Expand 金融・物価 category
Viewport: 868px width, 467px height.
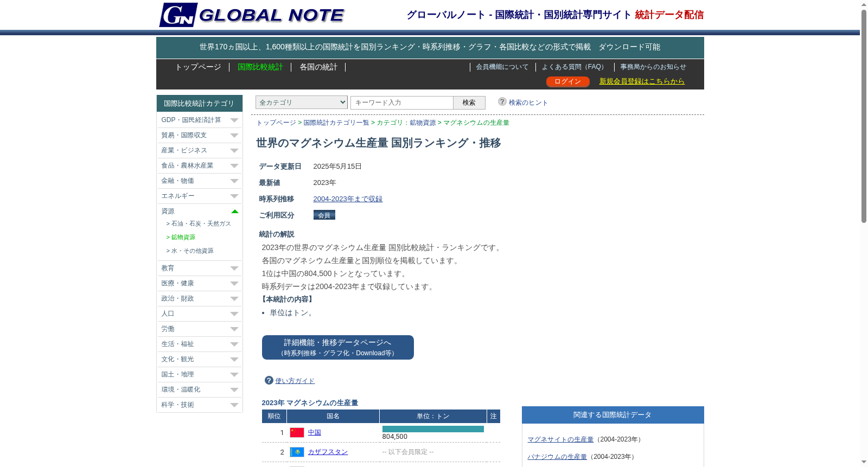pyautogui.click(x=199, y=181)
